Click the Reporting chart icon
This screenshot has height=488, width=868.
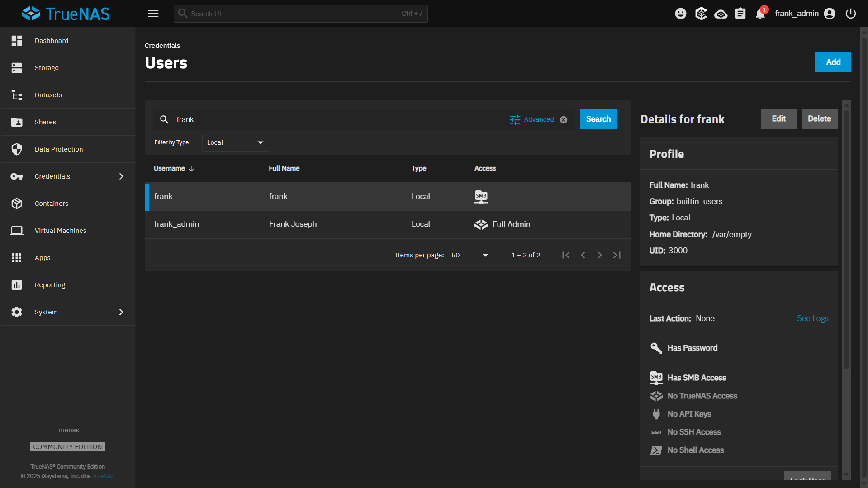click(17, 285)
